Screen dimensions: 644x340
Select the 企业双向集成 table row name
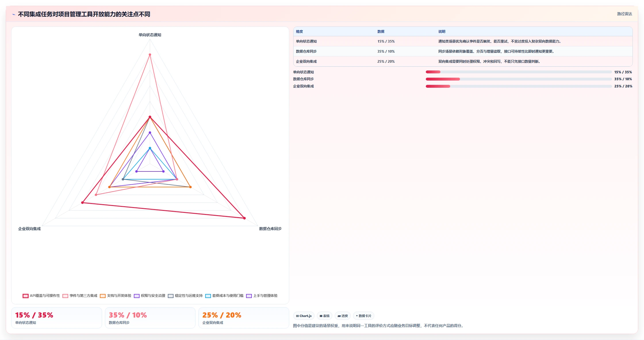coord(306,62)
